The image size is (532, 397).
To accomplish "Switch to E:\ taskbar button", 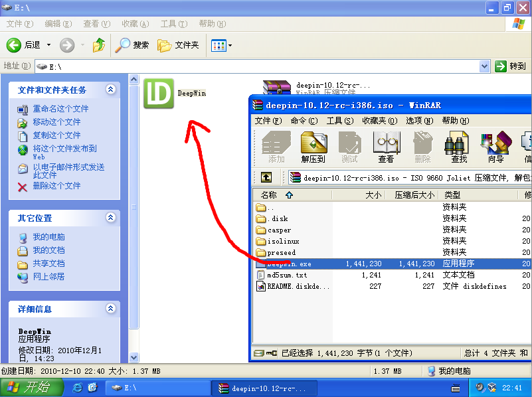I will (157, 388).
